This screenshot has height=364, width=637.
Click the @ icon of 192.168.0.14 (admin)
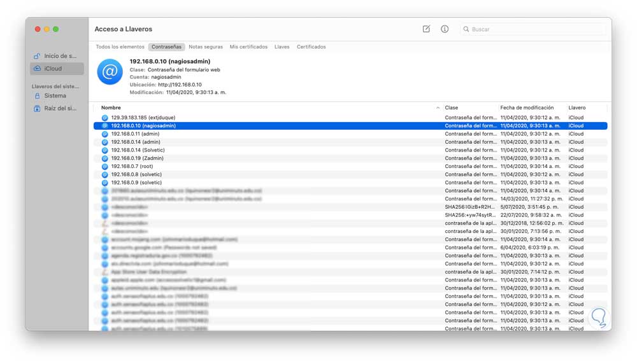[x=105, y=142]
